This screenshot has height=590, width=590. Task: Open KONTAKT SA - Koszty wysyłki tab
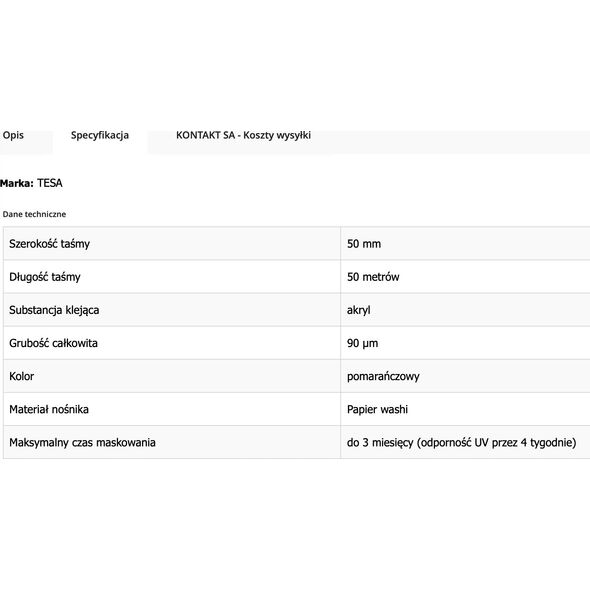click(243, 135)
